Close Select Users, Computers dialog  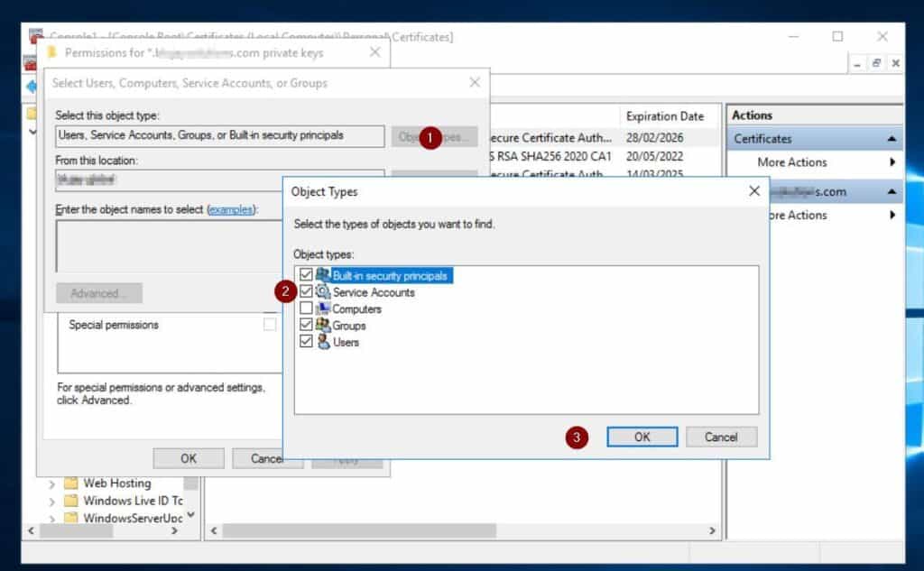pos(475,82)
